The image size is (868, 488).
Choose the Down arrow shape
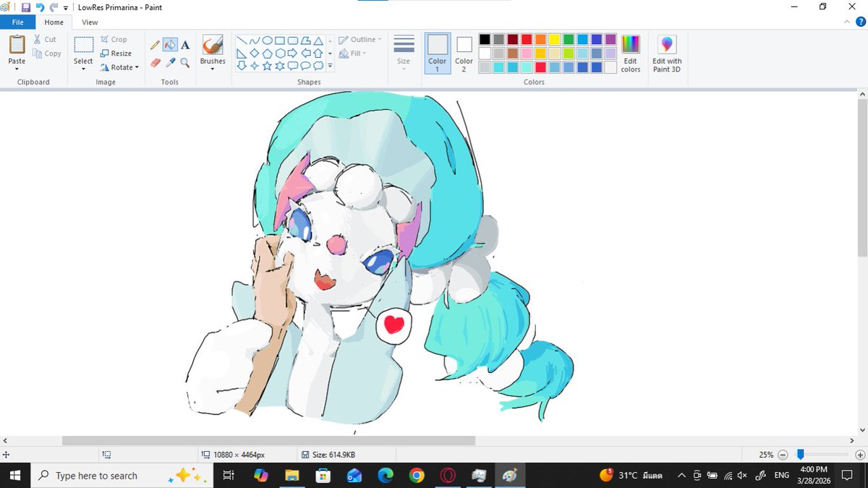coord(242,65)
